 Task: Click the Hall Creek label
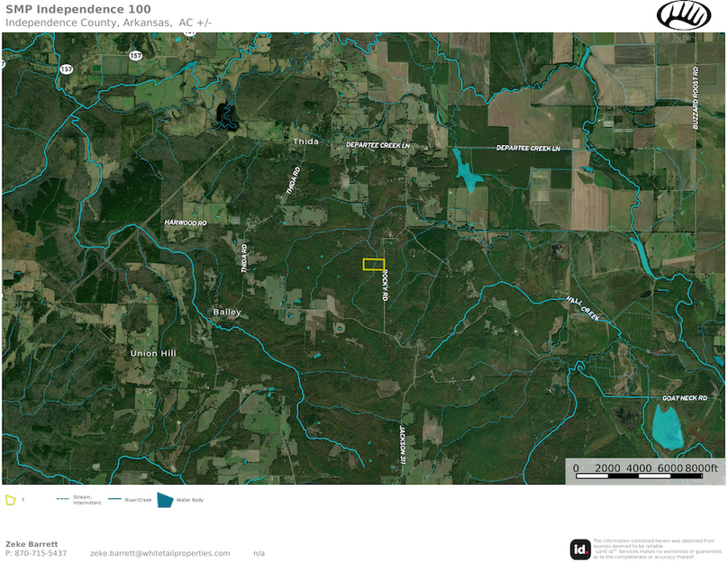[x=582, y=308]
